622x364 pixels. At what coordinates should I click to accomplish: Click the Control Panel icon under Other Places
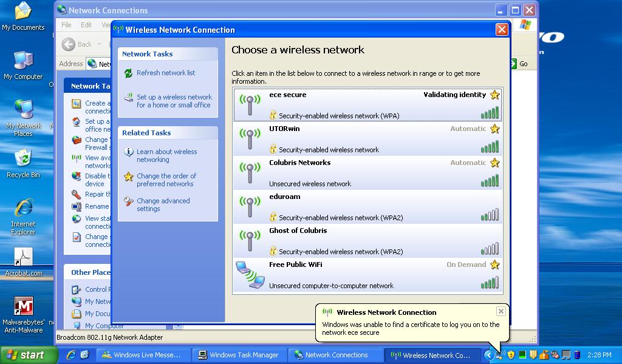[76, 289]
